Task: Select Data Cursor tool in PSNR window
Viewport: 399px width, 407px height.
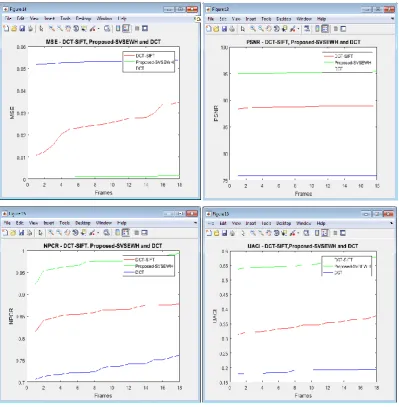Action: pyautogui.click(x=284, y=29)
